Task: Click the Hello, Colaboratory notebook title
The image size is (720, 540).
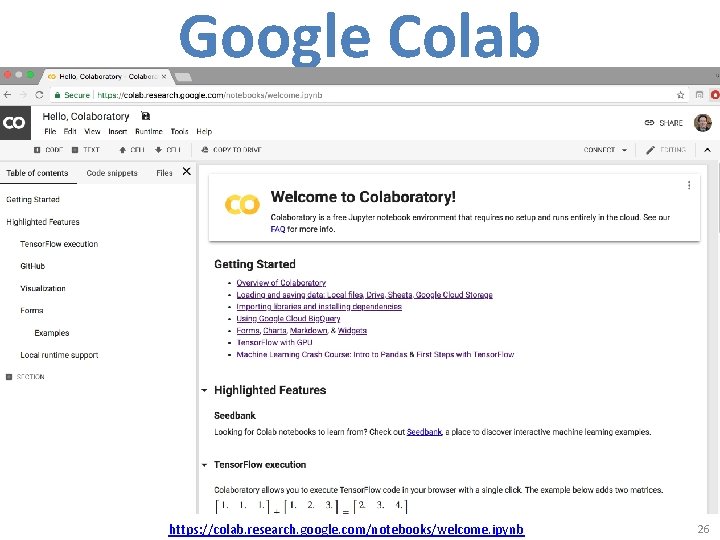Action: 86,116
